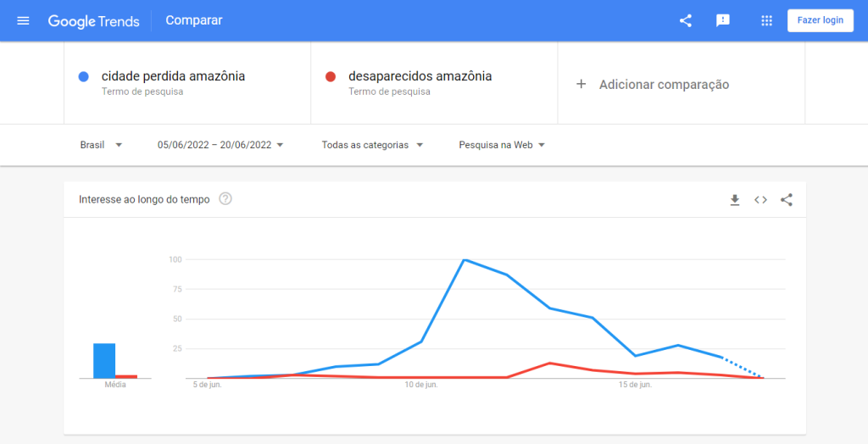Viewport: 868px width, 444px height.
Task: Click the embed code icon
Action: [x=760, y=200]
